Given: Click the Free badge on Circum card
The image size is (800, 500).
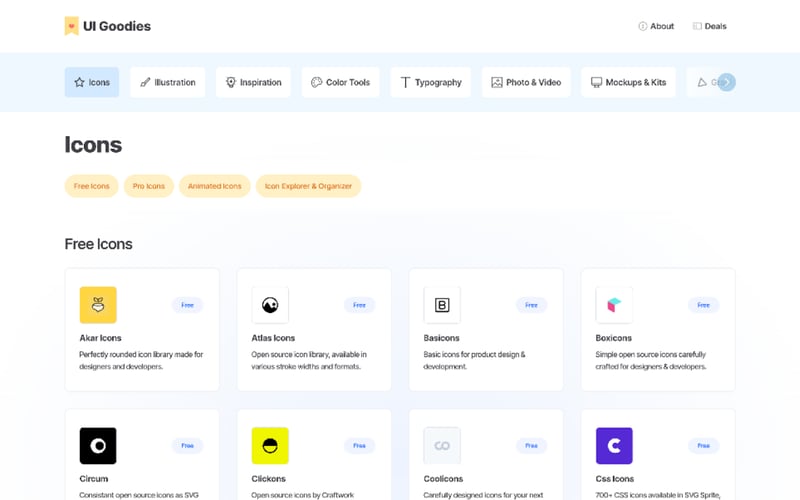Looking at the screenshot, I should 187,446.
